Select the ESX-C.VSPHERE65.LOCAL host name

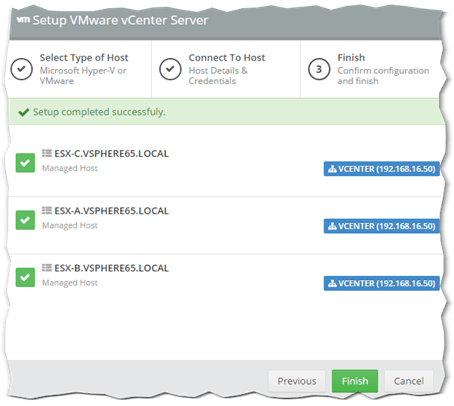pyautogui.click(x=111, y=154)
